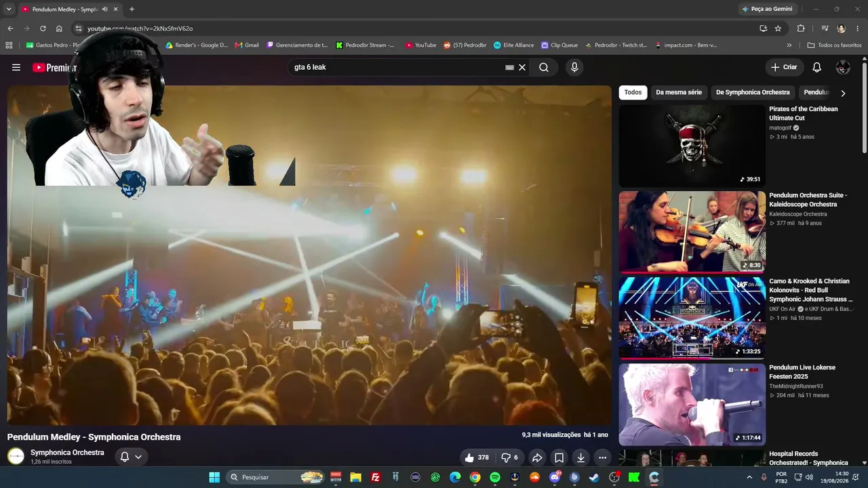Click the Criar create button
The image size is (868, 488).
coord(785,67)
